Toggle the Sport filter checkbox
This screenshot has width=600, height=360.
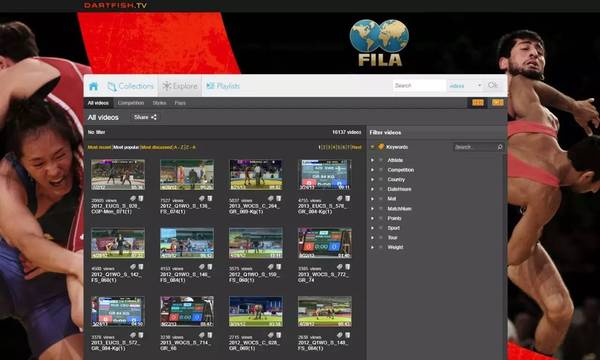[381, 228]
